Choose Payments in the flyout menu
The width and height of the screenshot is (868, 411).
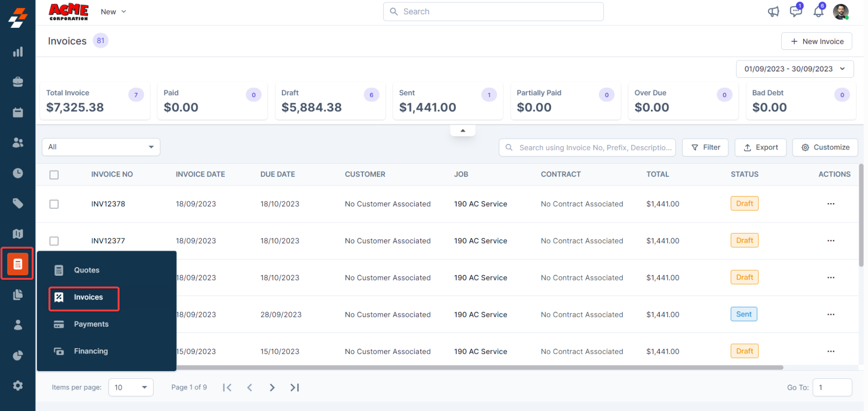[x=91, y=324]
